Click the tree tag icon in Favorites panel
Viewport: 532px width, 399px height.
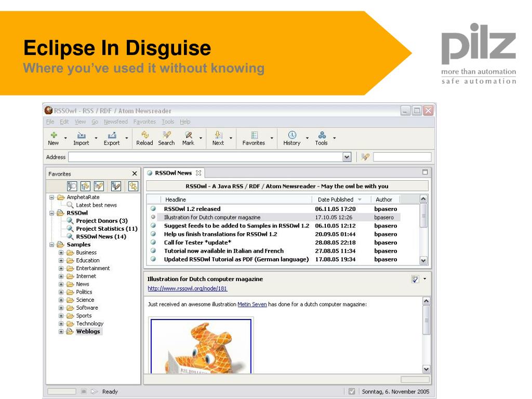[99, 186]
